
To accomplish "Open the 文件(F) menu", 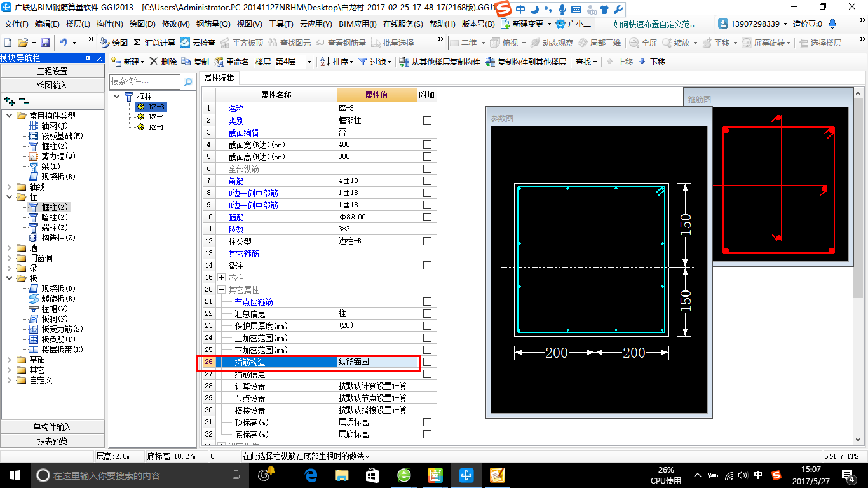I will (16, 24).
